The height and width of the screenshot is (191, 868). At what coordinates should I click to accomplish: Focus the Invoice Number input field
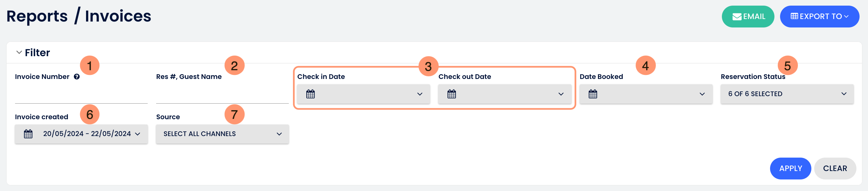pos(81,95)
